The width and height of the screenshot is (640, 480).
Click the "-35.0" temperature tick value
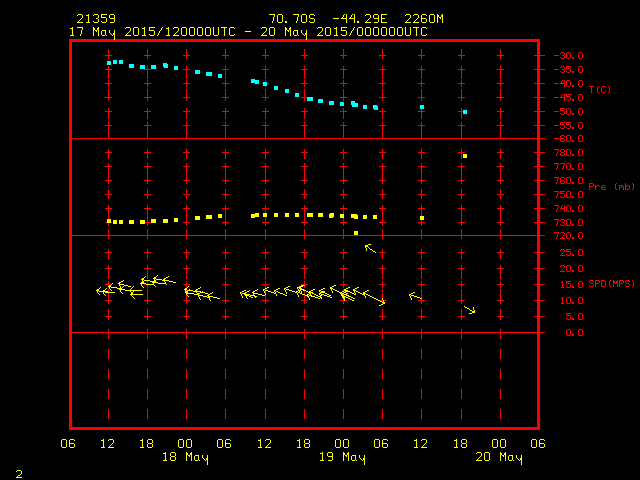(x=569, y=70)
